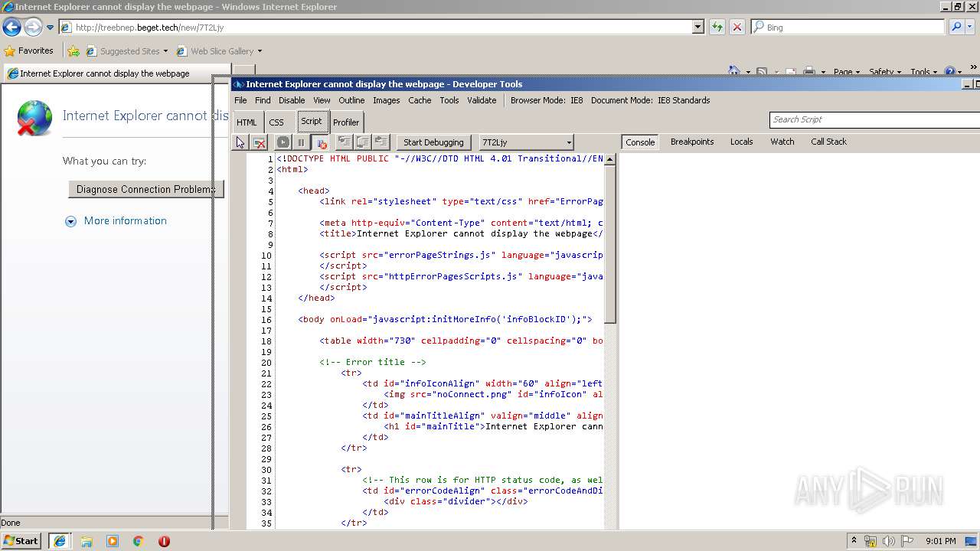Click the search magnifier icon
980x551 pixels.
click(x=955, y=27)
